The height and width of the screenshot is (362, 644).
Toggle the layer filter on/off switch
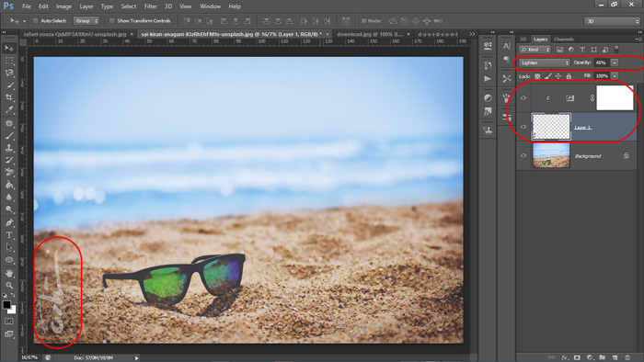tap(616, 50)
